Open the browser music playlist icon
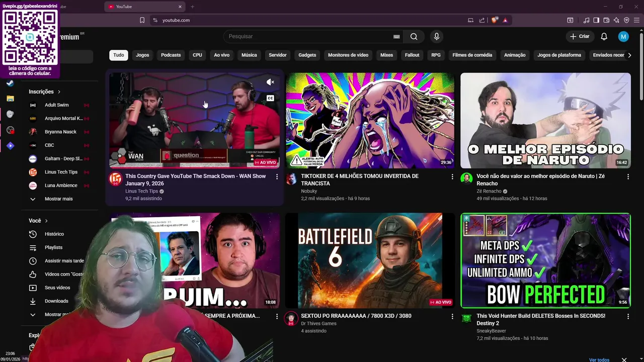 (x=586, y=20)
